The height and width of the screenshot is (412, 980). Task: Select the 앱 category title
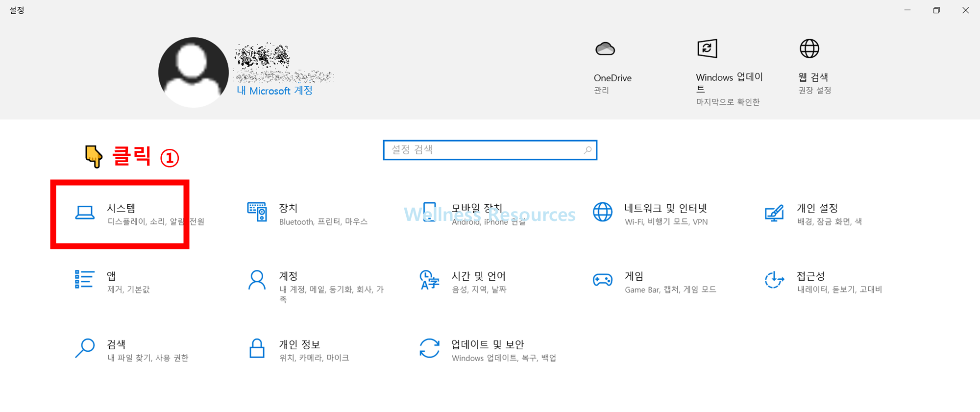coord(112,276)
